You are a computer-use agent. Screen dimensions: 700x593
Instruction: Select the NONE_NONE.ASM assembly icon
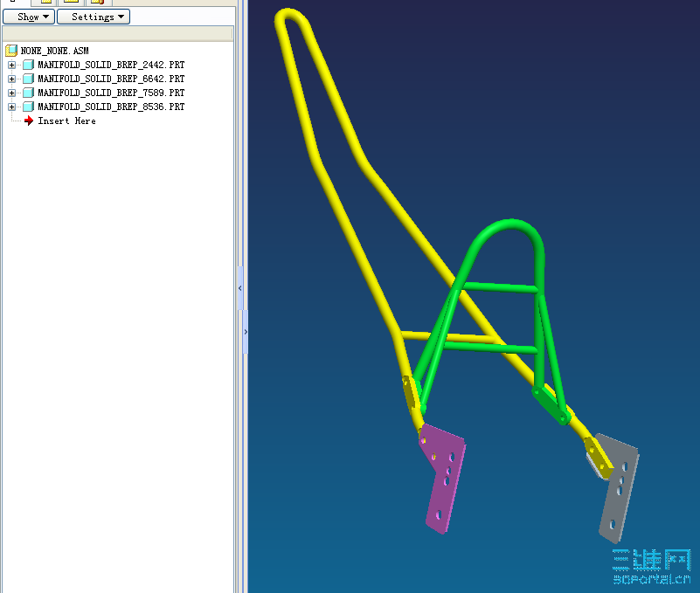pyautogui.click(x=11, y=51)
